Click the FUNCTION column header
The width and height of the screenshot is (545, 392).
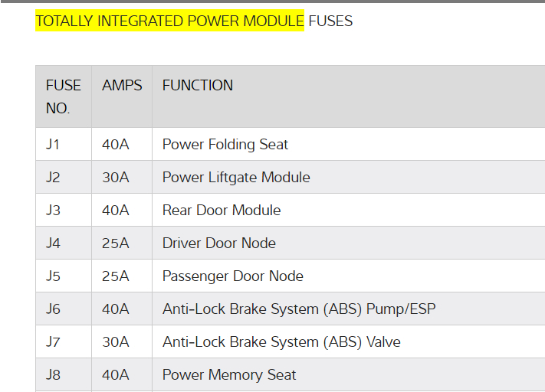(x=198, y=86)
